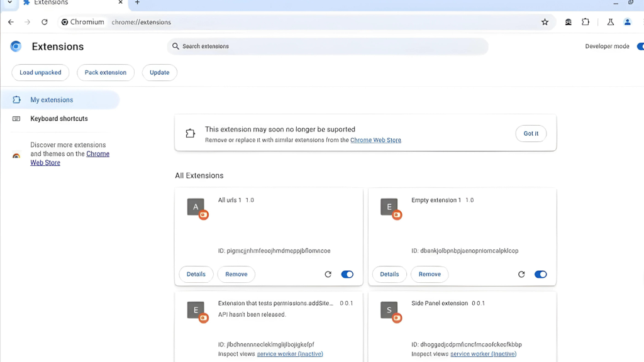
Task: Click the browser reload button
Action: 45,22
